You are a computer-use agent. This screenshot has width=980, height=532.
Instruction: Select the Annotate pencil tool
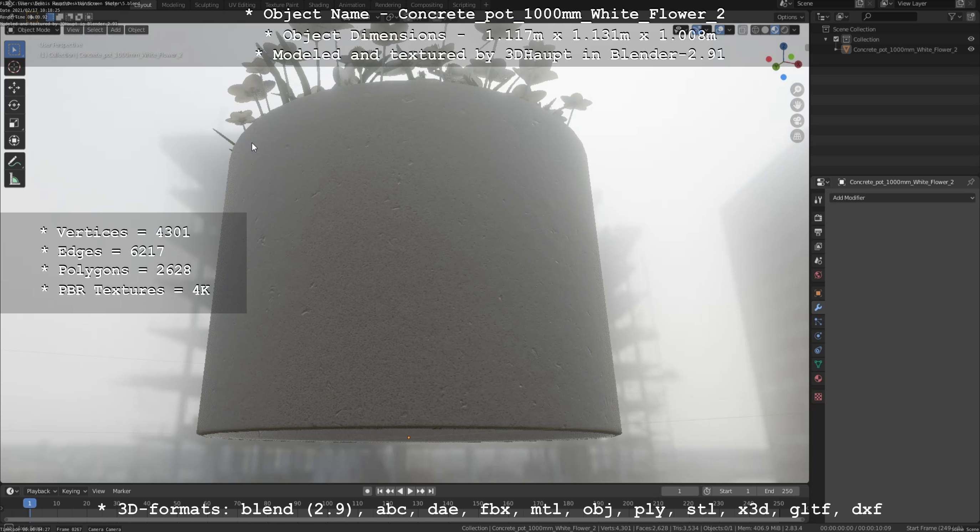coord(15,161)
